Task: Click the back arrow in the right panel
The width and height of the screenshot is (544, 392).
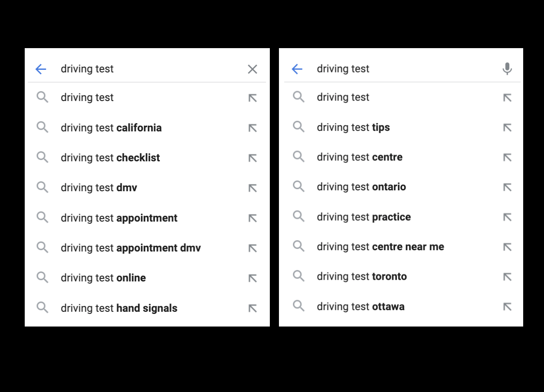Action: pos(298,69)
